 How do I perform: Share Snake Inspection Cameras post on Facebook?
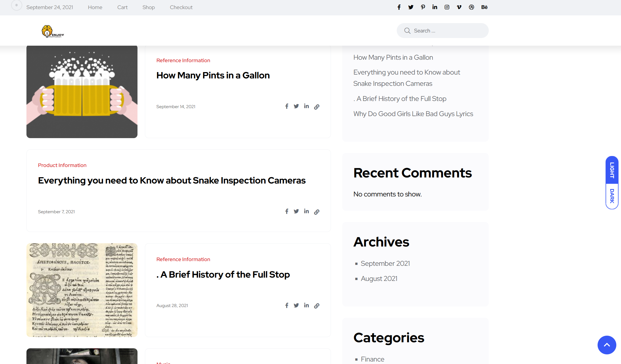[287, 211]
